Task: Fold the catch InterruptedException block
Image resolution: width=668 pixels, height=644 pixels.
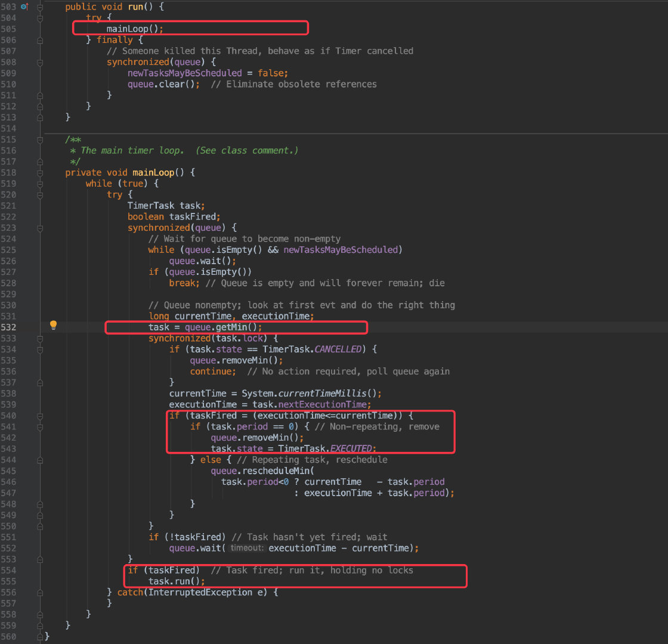Action: click(x=40, y=593)
